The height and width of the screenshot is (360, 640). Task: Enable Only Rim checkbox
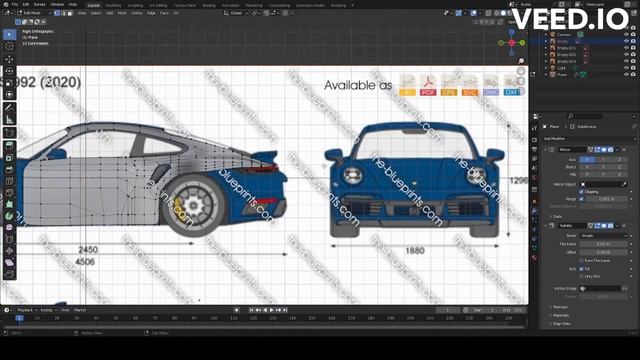(582, 276)
